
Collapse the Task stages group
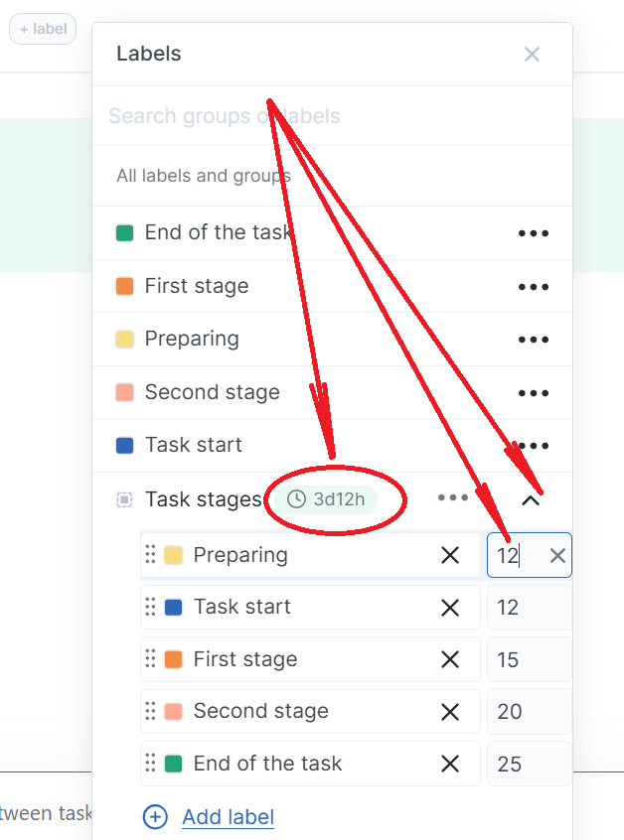click(x=531, y=499)
